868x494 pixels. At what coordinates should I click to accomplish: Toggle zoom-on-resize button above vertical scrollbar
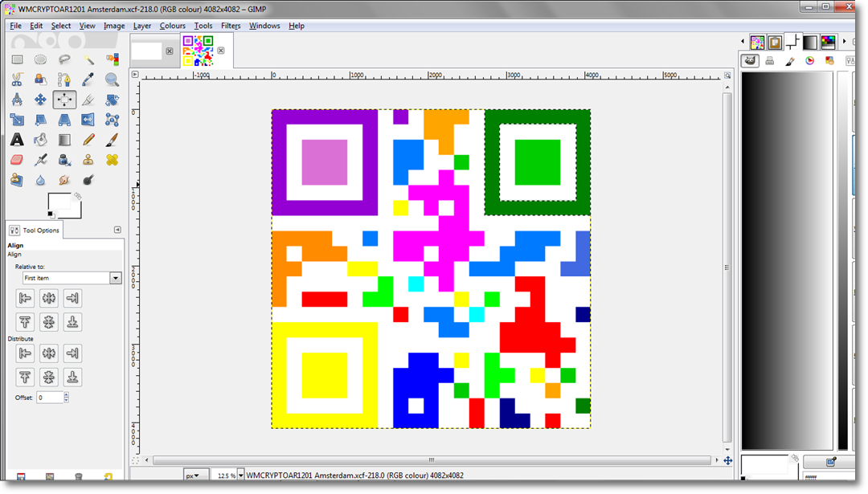coord(727,76)
